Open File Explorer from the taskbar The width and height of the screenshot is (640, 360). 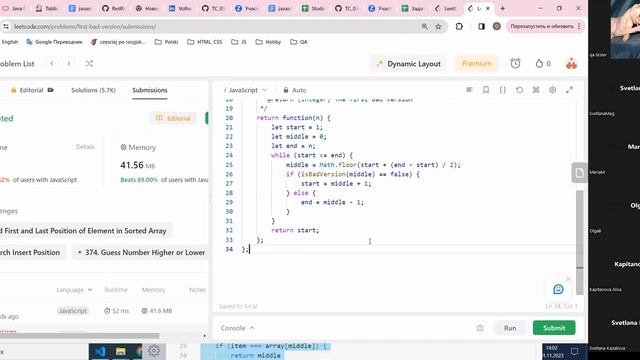(x=120, y=351)
